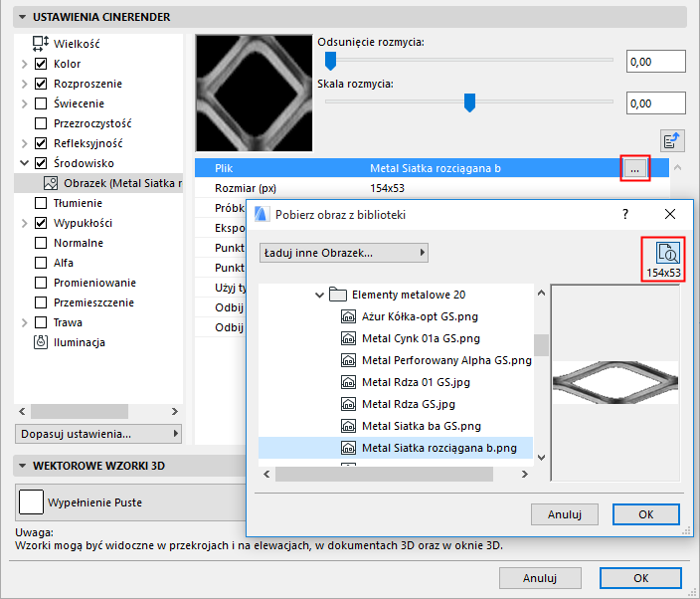Enable the Normalne checkbox
The height and width of the screenshot is (599, 700).
pos(41,243)
